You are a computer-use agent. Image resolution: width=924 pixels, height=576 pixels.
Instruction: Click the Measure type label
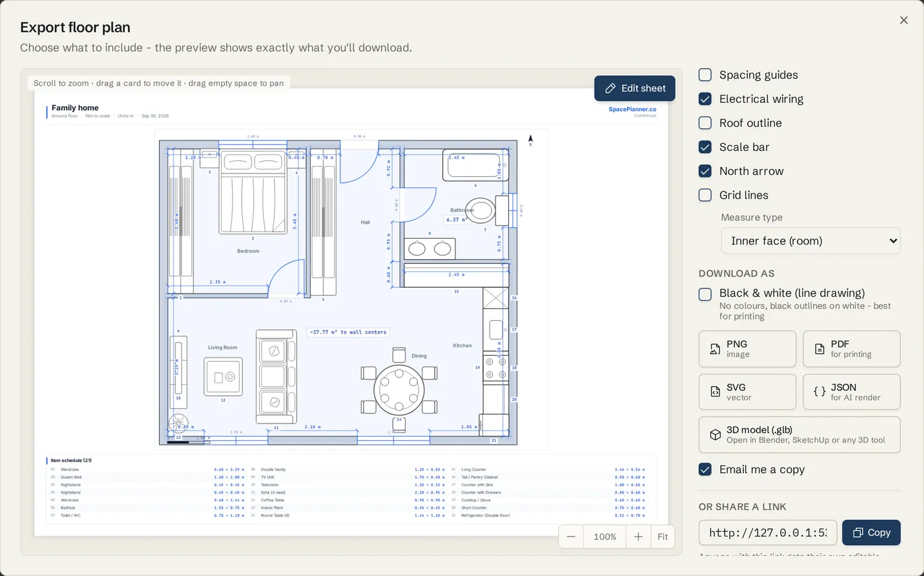pyautogui.click(x=752, y=218)
